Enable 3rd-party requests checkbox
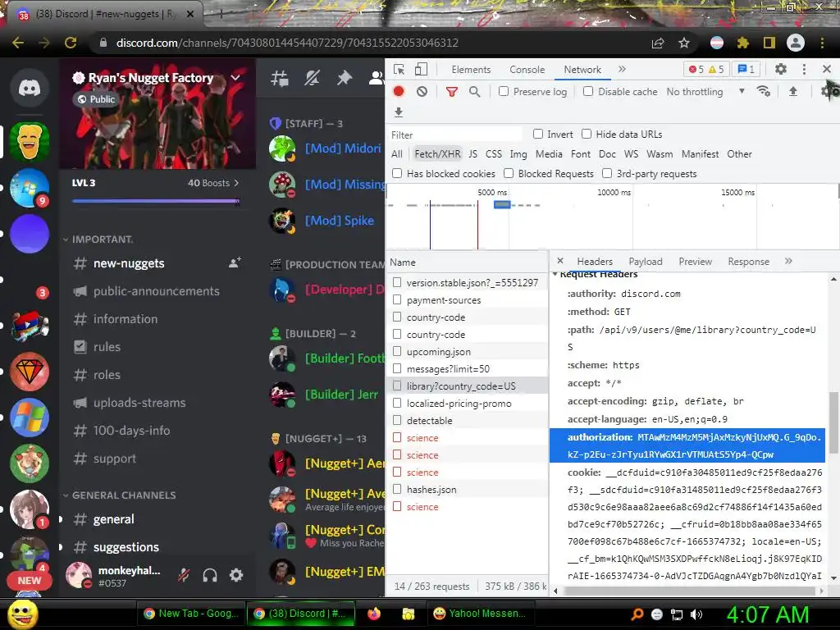 (x=607, y=173)
